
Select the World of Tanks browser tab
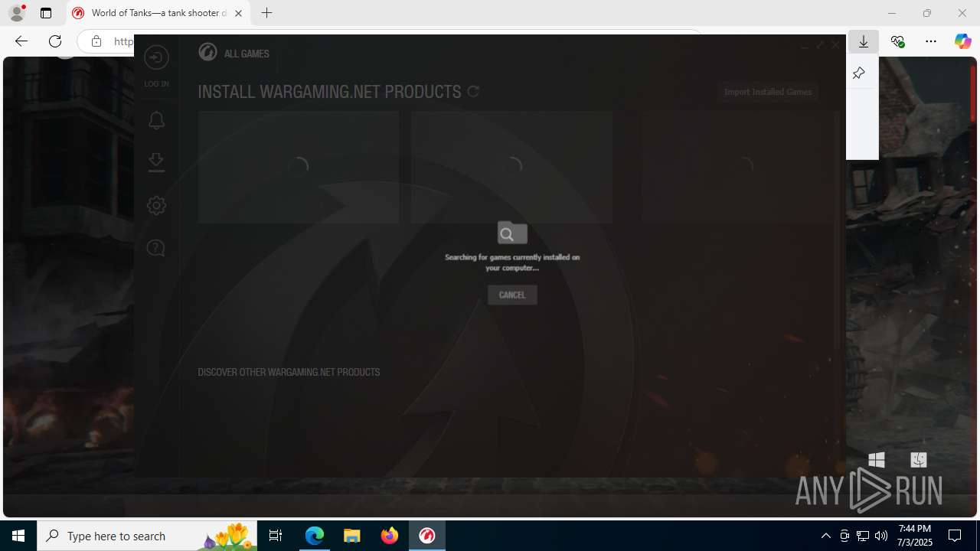point(158,13)
